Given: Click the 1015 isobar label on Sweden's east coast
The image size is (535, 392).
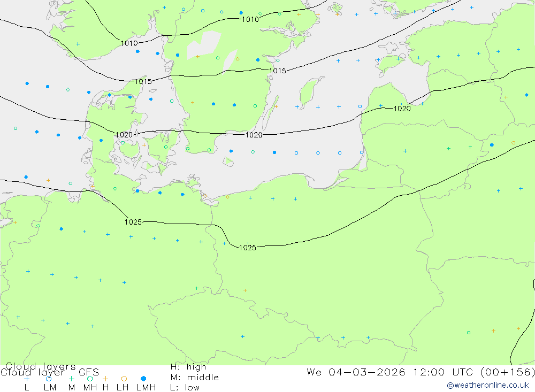Looking at the screenshot, I should click(x=277, y=71).
